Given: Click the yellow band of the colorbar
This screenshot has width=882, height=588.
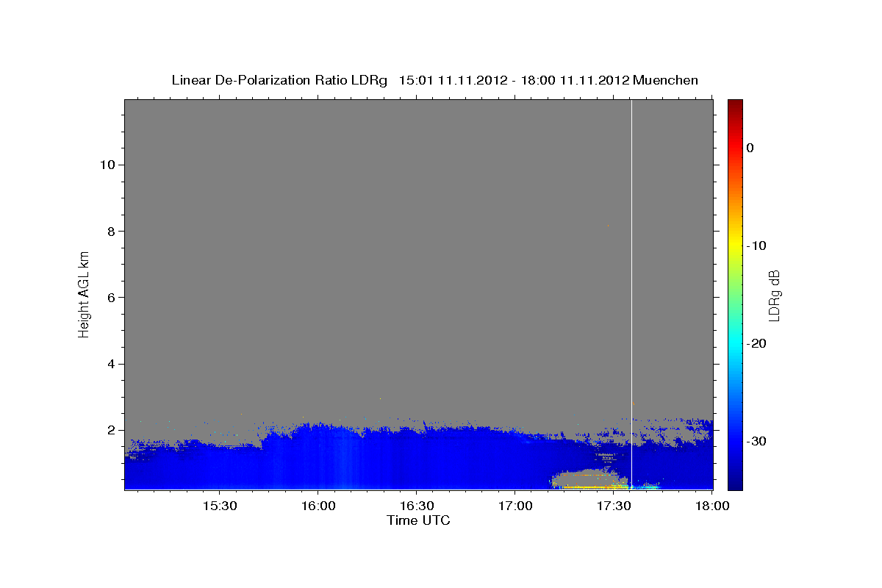Looking at the screenshot, I should coord(734,245).
